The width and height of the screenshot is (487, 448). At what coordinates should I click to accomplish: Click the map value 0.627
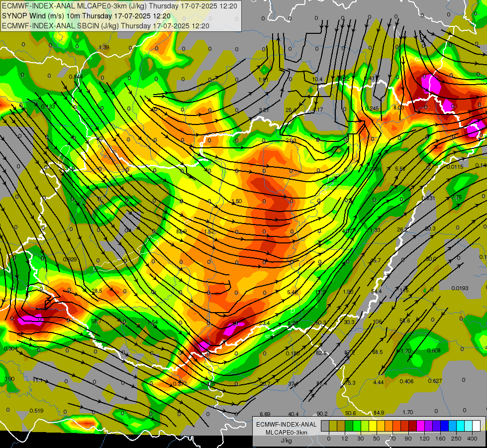[435, 381]
